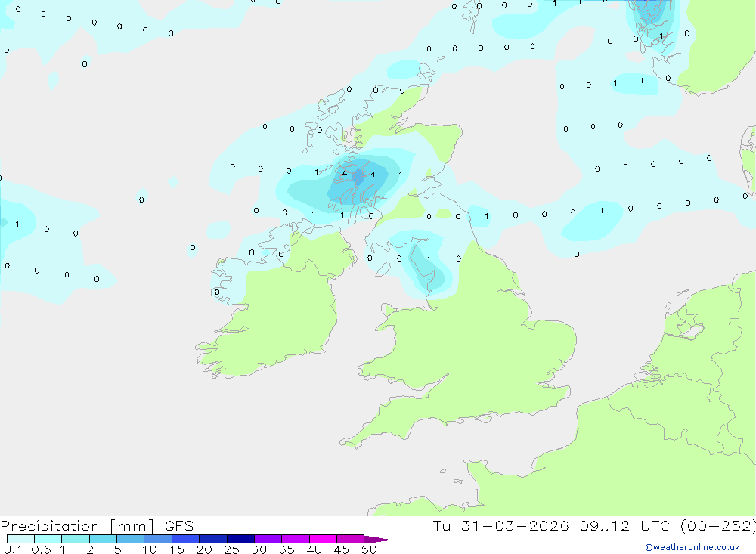This screenshot has width=756, height=554.
Task: Click the '50' legend scale label
Action: tap(369, 549)
